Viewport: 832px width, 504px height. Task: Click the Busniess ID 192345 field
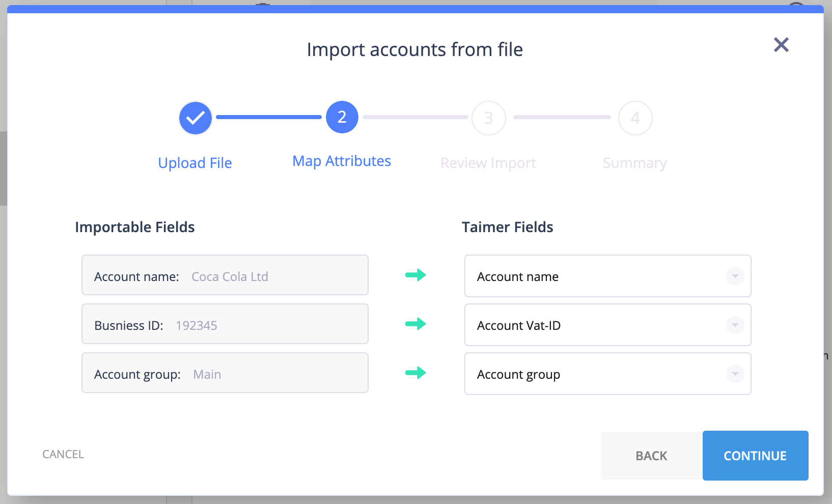tap(225, 324)
